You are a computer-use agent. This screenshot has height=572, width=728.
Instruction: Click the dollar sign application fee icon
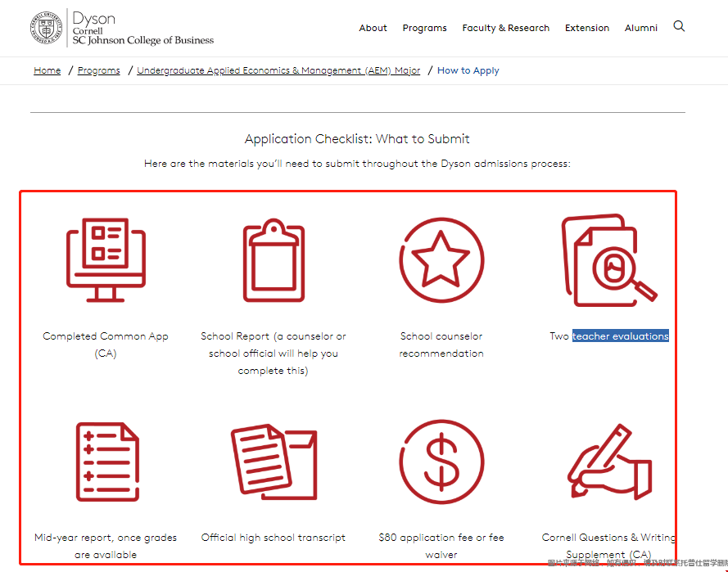point(441,462)
